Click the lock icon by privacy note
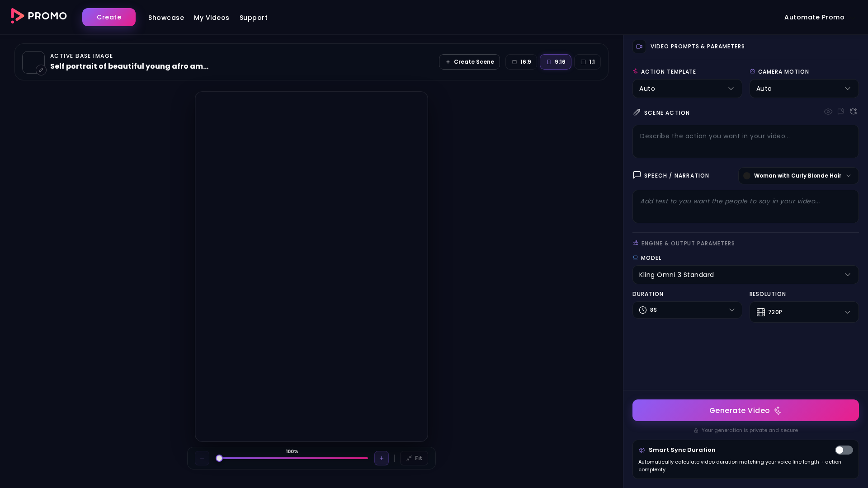This screenshot has width=868, height=488. click(696, 431)
